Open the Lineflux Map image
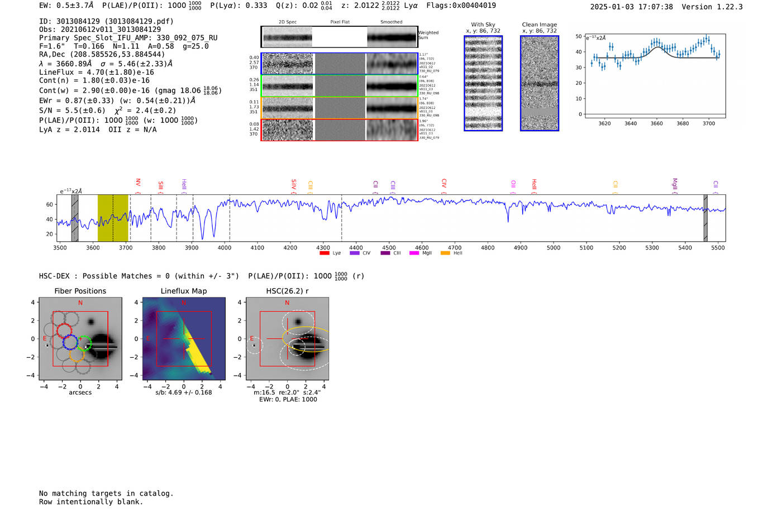This screenshot has height=532, width=782. click(184, 339)
